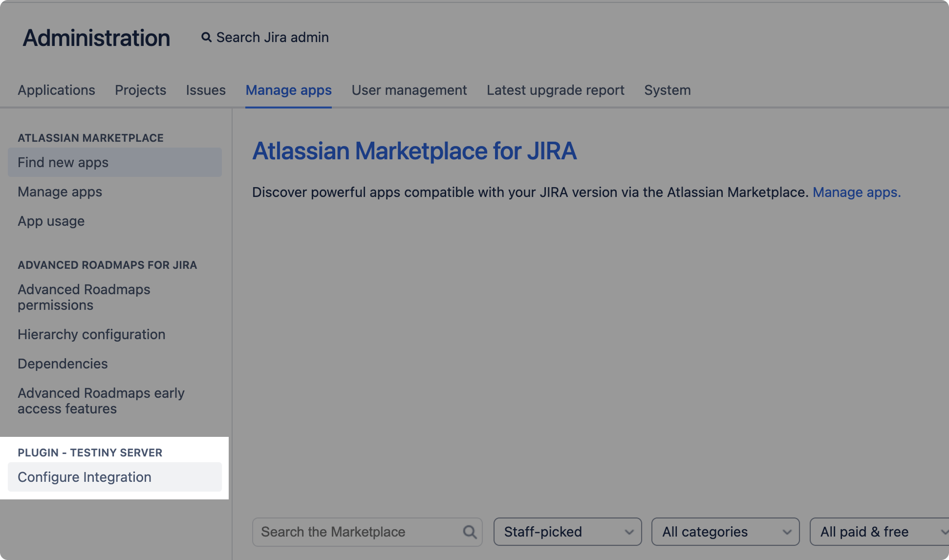
Task: Open Hierarchy configuration settings
Action: click(91, 334)
